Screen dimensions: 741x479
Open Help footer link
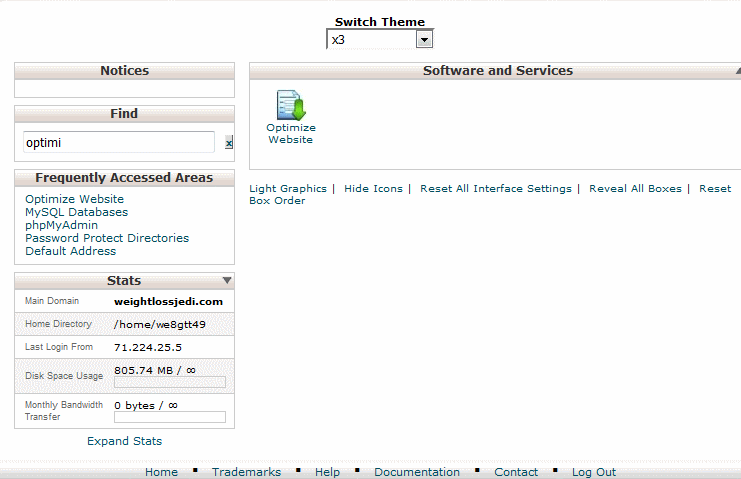[327, 472]
